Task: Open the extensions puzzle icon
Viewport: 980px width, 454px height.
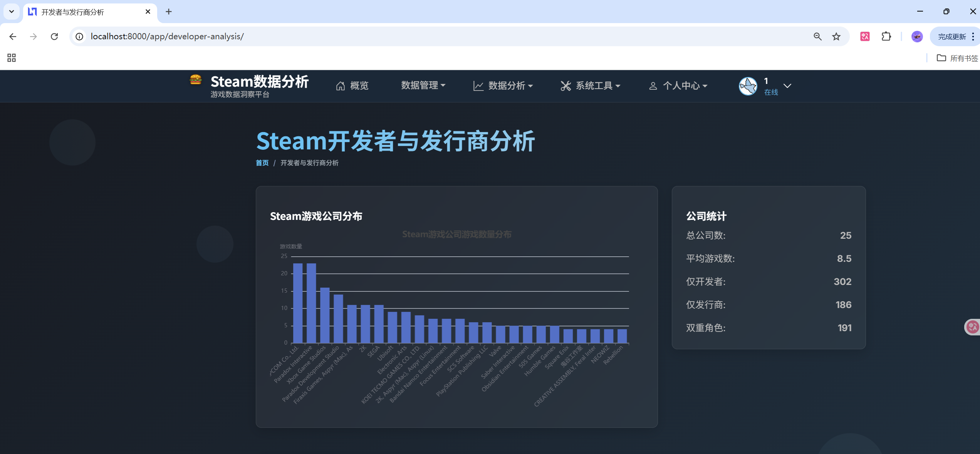Action: 886,37
